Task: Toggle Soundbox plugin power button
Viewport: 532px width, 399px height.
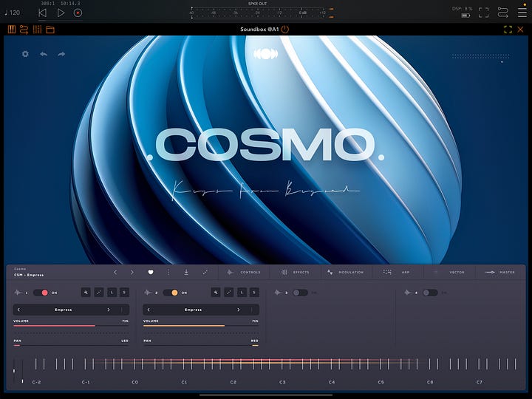Action: click(x=285, y=29)
